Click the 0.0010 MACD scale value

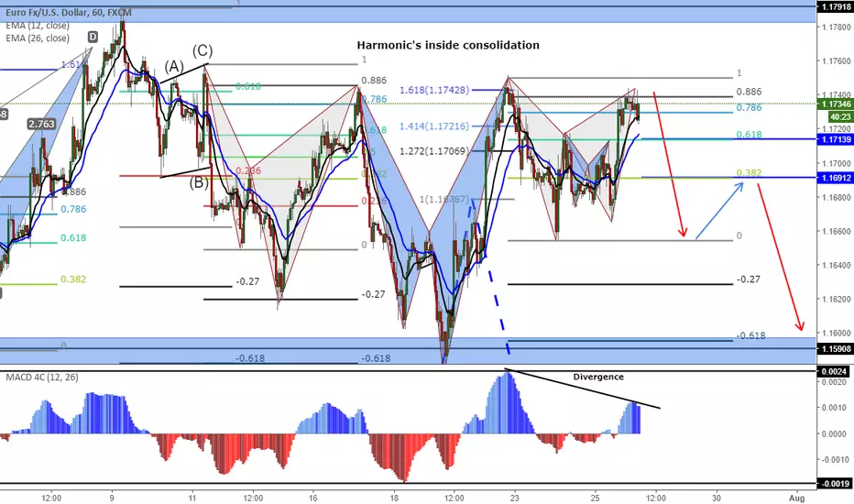(x=834, y=408)
